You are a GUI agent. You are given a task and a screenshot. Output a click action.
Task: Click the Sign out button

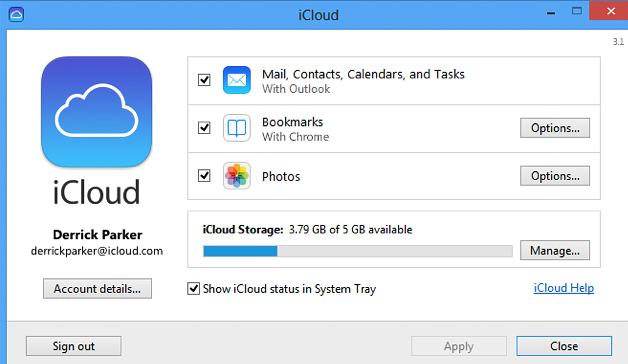pos(74,346)
